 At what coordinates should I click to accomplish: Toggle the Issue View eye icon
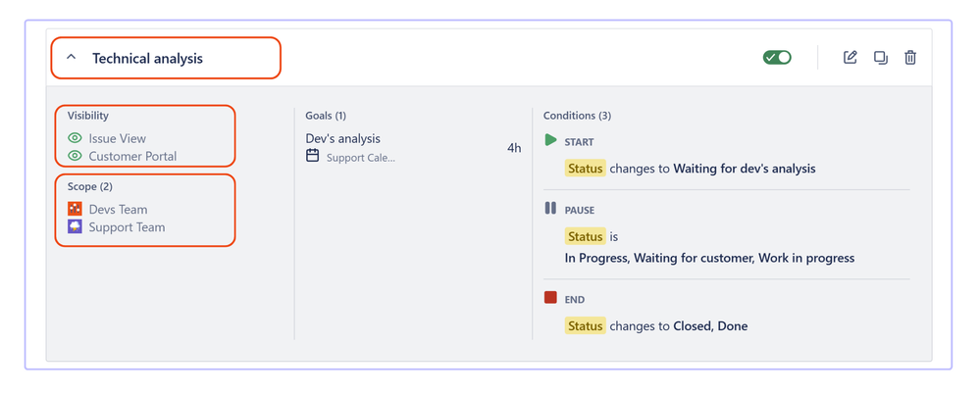[75, 138]
